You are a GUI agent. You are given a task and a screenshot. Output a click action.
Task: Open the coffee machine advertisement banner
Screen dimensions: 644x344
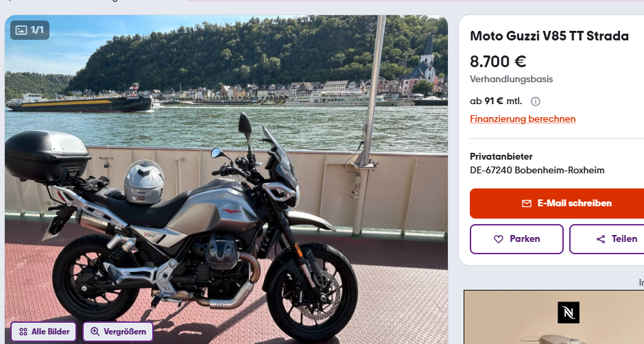553,317
